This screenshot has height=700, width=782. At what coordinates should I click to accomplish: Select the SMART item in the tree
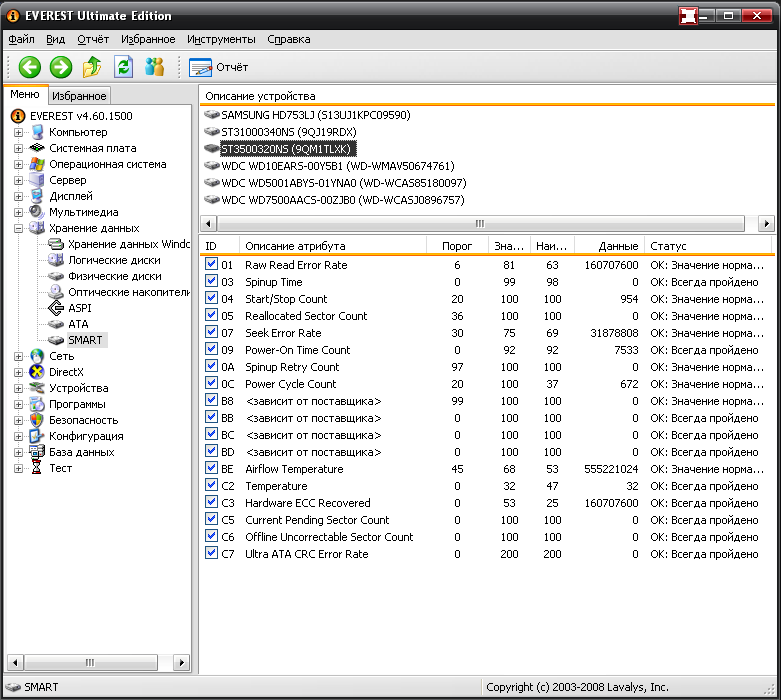[x=84, y=340]
